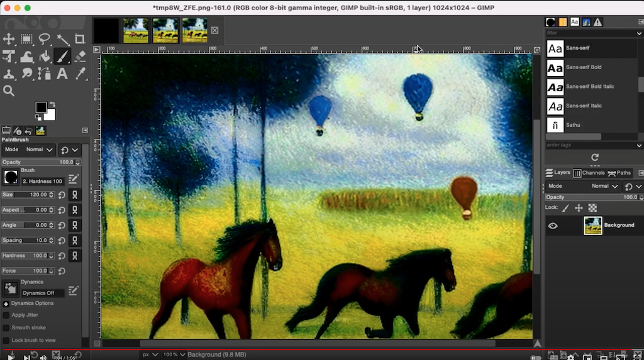Toggle link Size to brush native

[75, 195]
